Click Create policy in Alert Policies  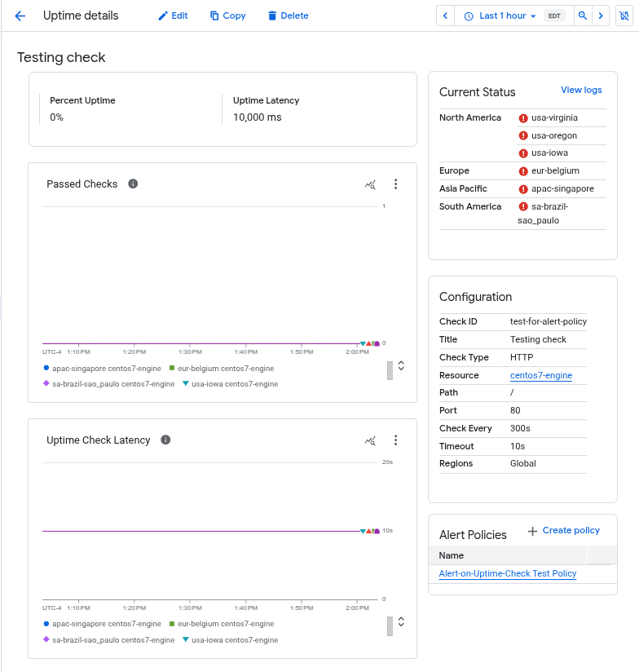click(x=564, y=530)
